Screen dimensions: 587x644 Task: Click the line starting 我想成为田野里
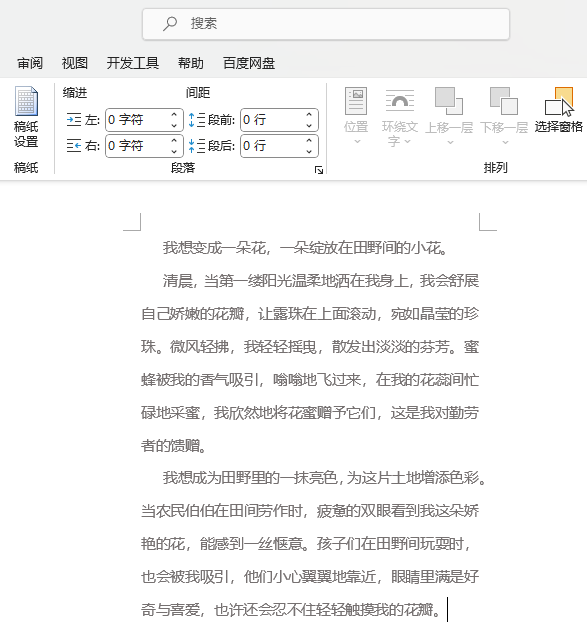point(325,478)
